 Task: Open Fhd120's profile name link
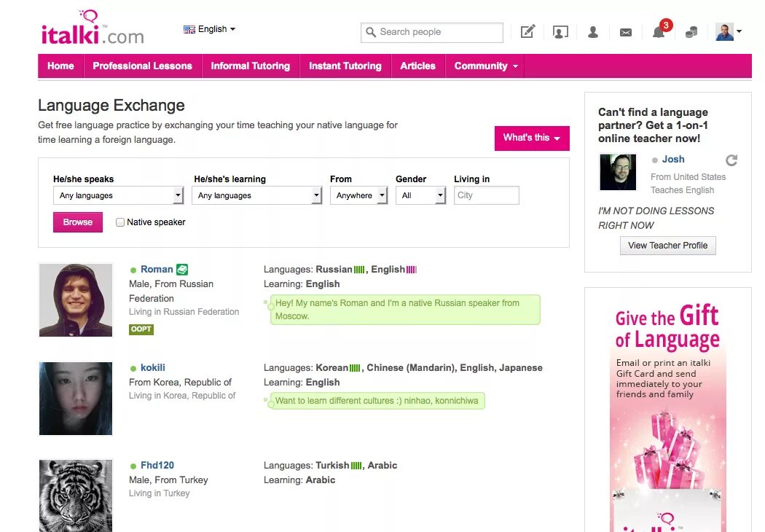tap(157, 465)
